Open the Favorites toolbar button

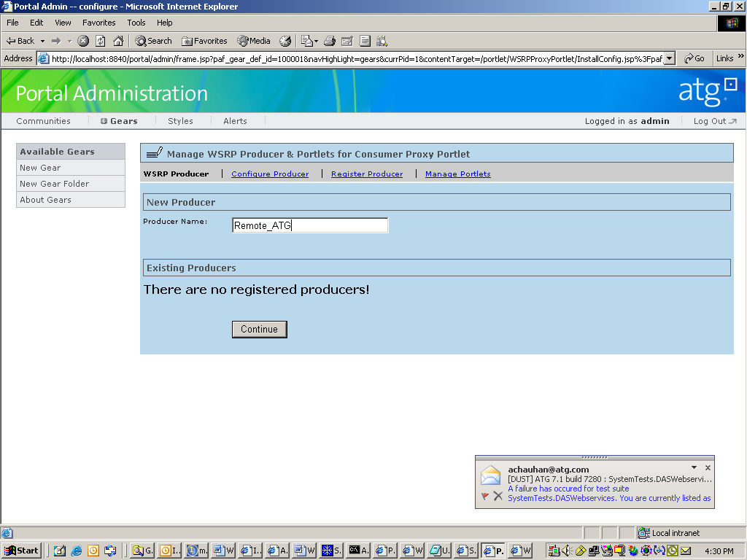(204, 41)
